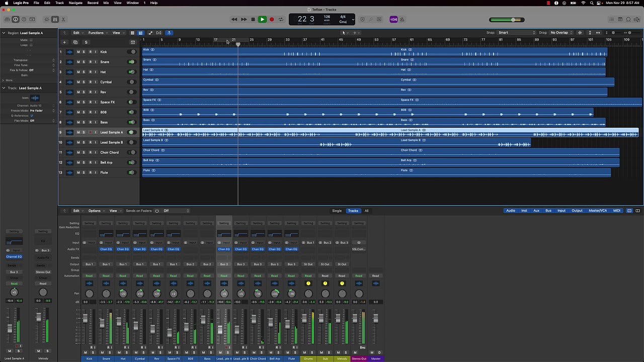Screen dimensions: 644x362
Task: Switch mixer to Single view
Action: coord(337,211)
